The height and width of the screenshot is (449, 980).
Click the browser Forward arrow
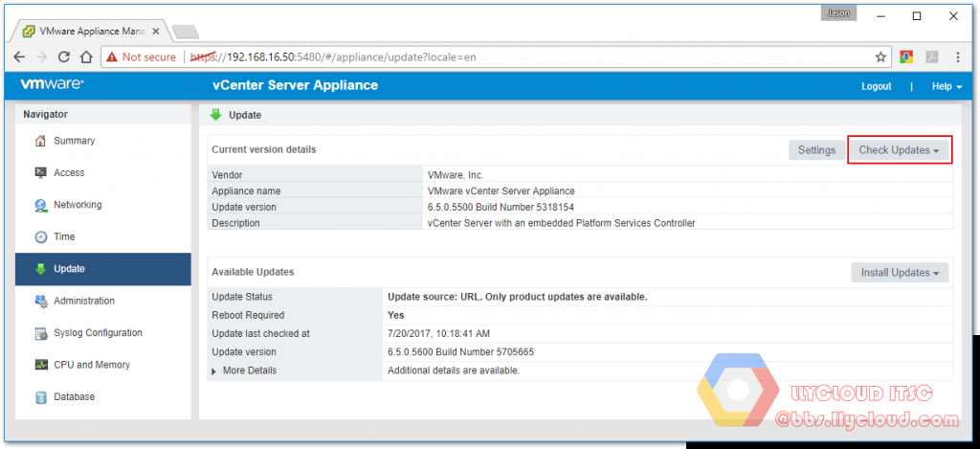coord(41,56)
